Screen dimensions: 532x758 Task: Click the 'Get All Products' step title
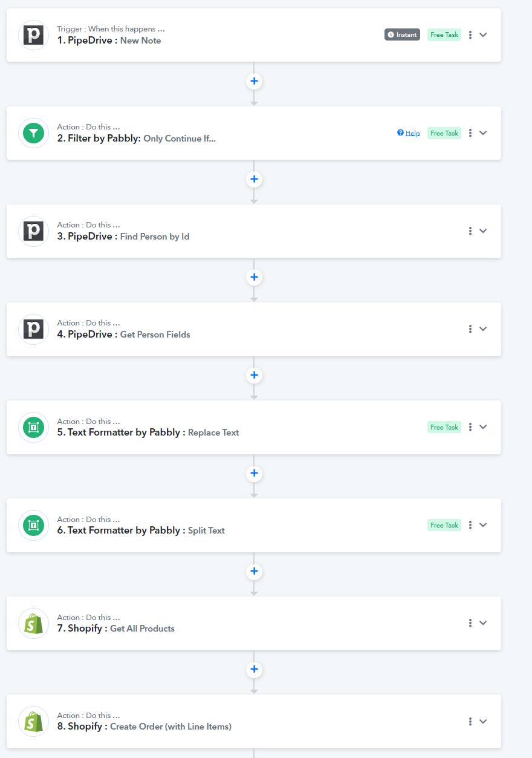(142, 629)
